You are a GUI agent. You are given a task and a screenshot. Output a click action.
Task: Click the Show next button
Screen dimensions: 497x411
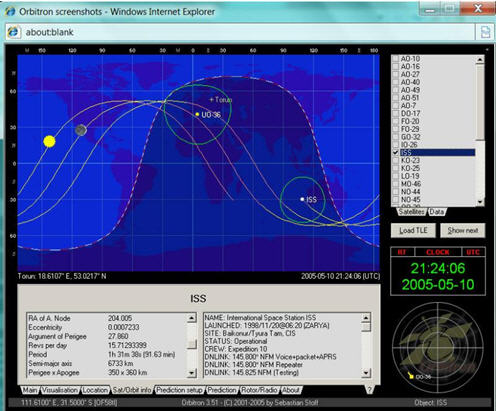463,230
